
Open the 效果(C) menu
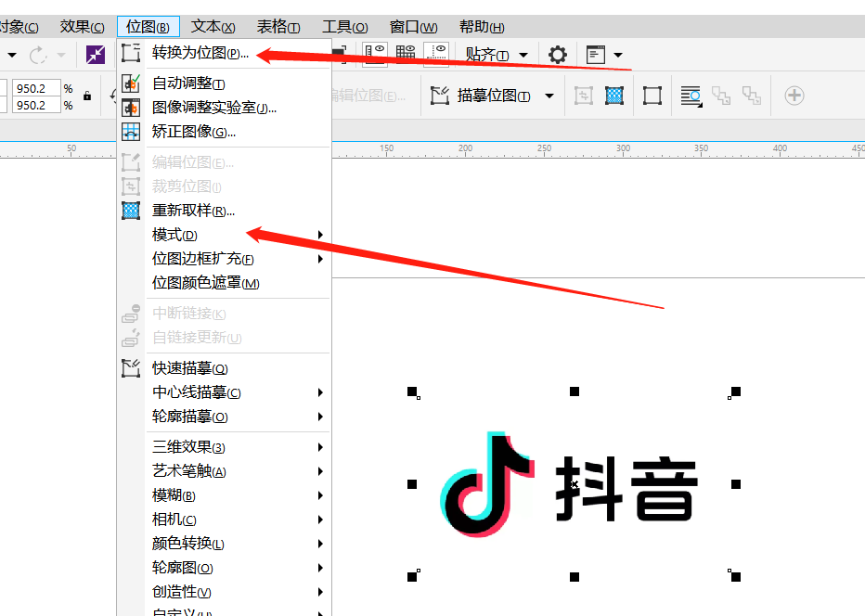point(82,27)
